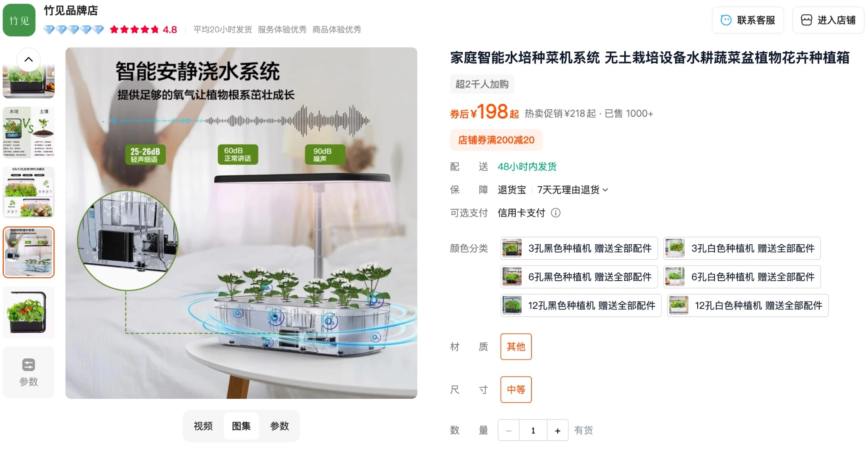
Task: Click the quantity input field
Action: coord(533,431)
